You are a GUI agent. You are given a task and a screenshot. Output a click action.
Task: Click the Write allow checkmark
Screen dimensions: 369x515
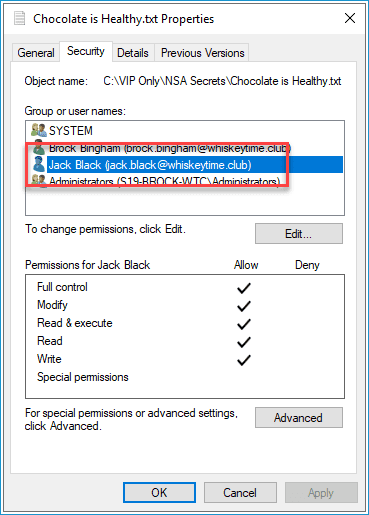244,360
